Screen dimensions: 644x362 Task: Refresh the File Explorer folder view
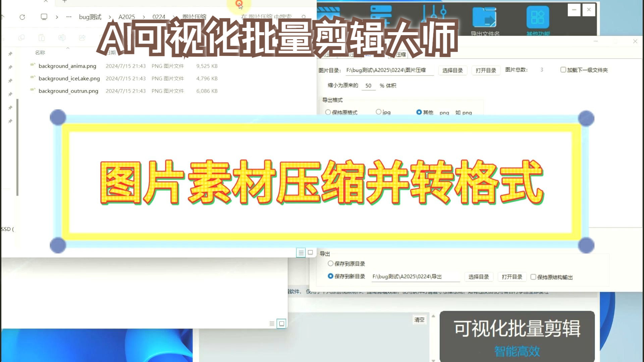22,17
